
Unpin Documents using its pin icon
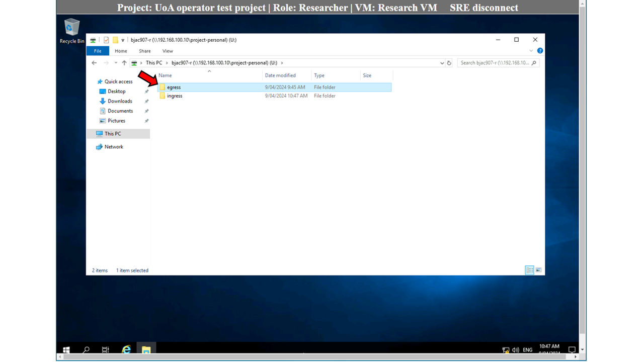pyautogui.click(x=146, y=111)
